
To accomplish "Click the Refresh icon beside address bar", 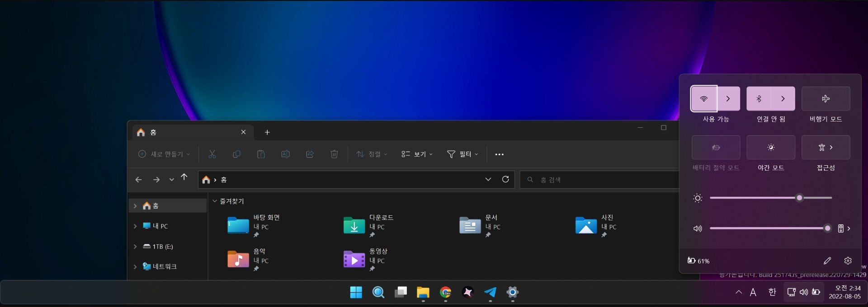I will pyautogui.click(x=505, y=179).
